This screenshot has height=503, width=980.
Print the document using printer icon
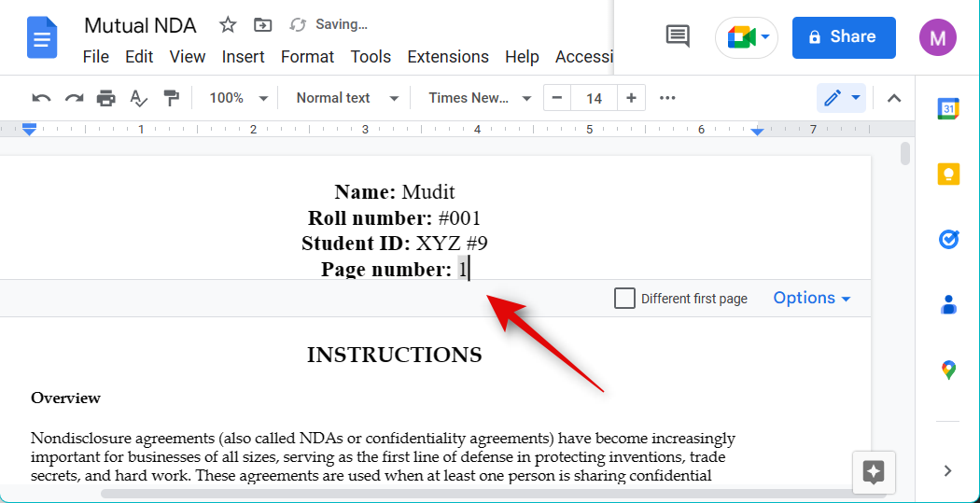tap(106, 98)
